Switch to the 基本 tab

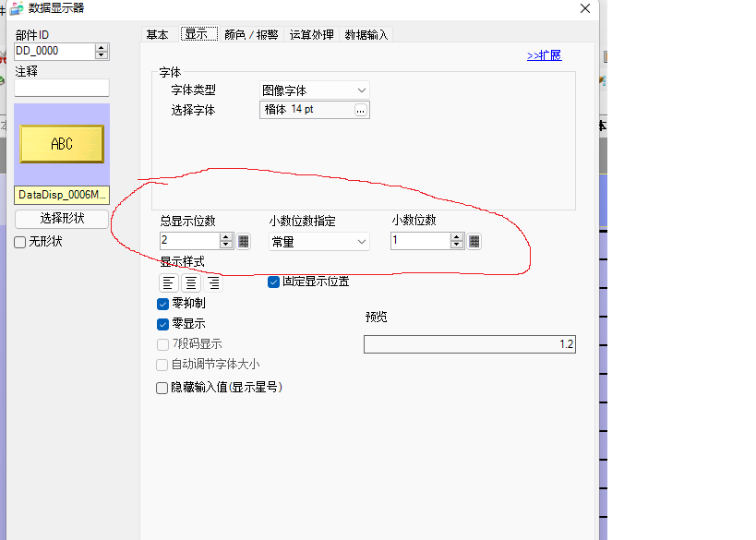157,34
